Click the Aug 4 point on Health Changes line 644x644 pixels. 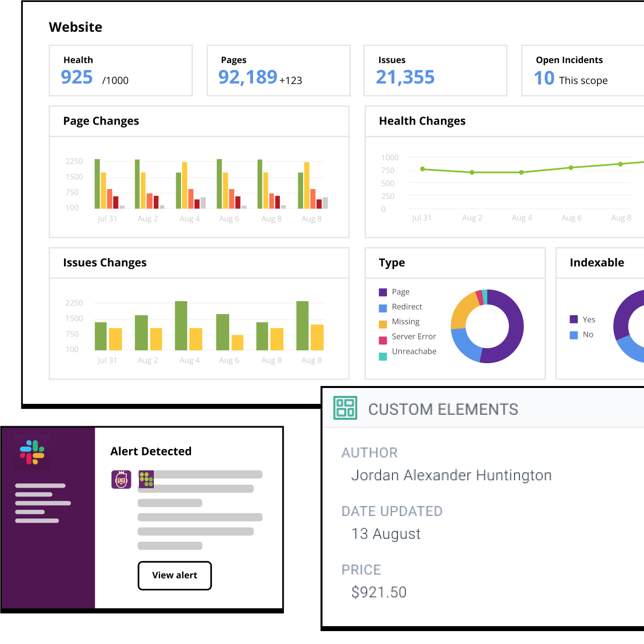pos(521,173)
